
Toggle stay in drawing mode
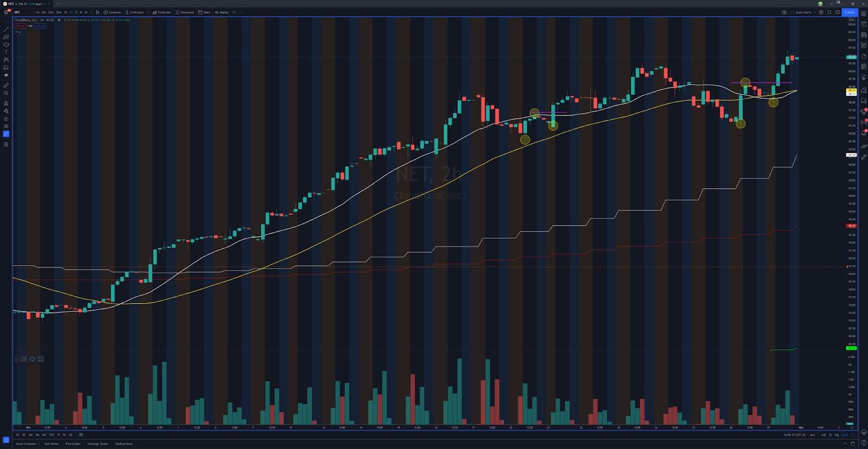pyautogui.click(x=6, y=111)
